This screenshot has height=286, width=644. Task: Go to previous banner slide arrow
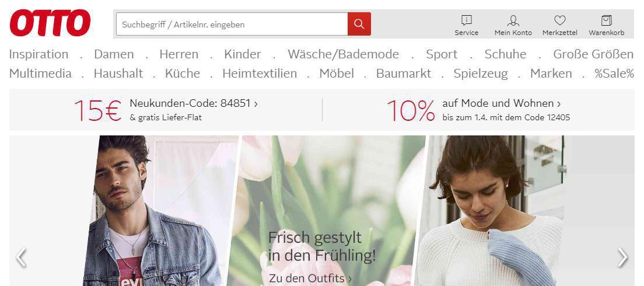tap(22, 257)
